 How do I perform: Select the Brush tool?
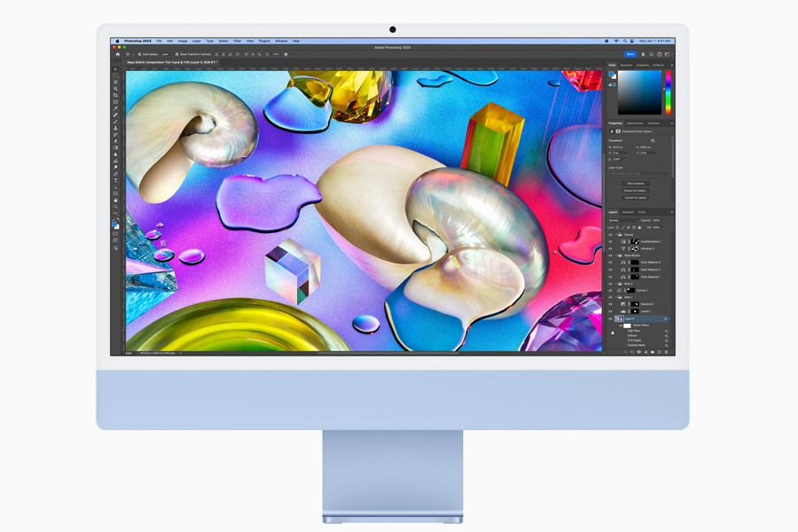(115, 121)
